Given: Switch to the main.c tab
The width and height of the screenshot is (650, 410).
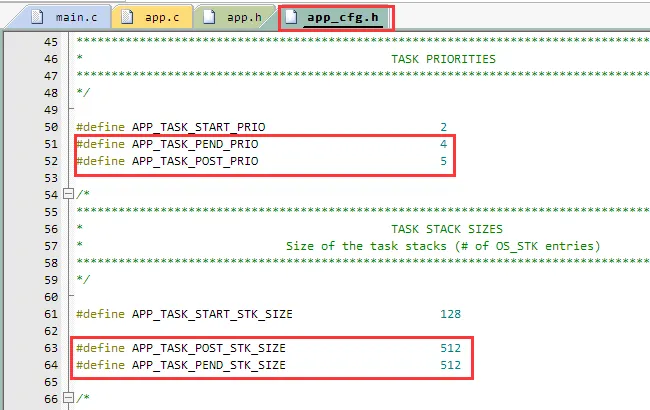Looking at the screenshot, I should pos(76,17).
